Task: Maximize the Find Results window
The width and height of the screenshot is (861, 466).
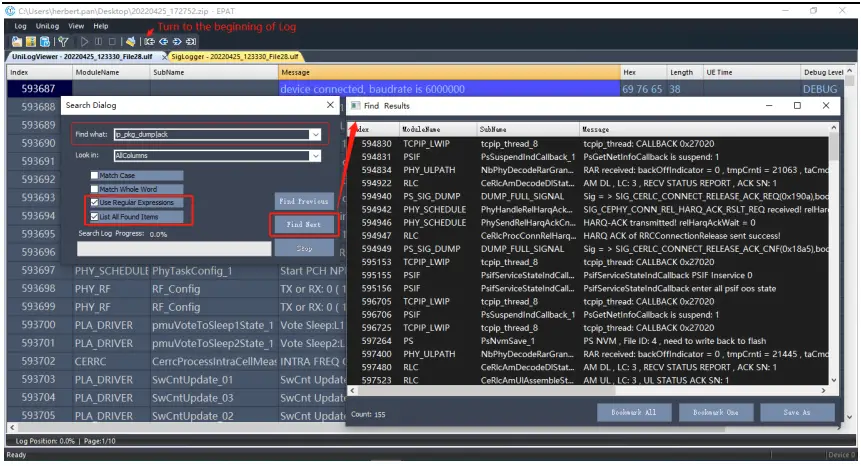Action: [x=797, y=105]
